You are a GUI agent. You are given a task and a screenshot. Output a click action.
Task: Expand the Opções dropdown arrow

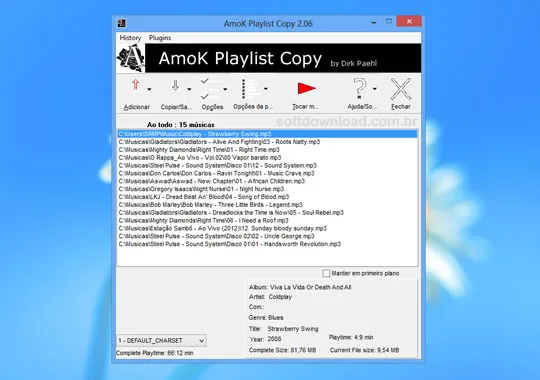click(225, 89)
